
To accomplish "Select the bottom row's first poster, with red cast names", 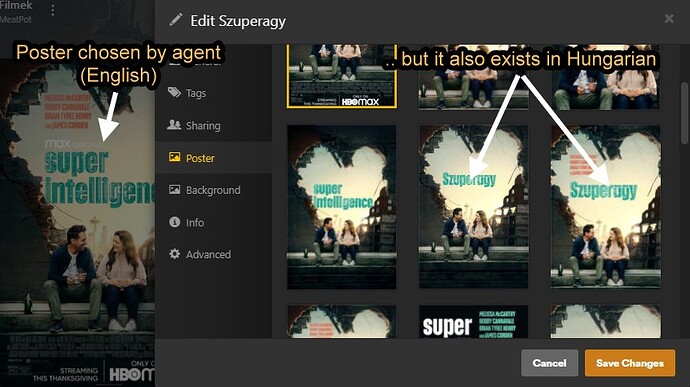I will (342, 322).
